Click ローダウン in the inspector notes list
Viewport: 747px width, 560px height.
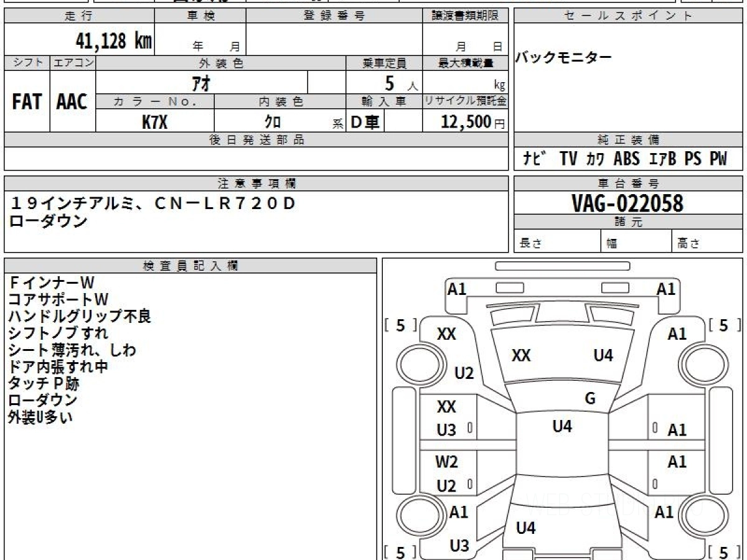pyautogui.click(x=43, y=401)
